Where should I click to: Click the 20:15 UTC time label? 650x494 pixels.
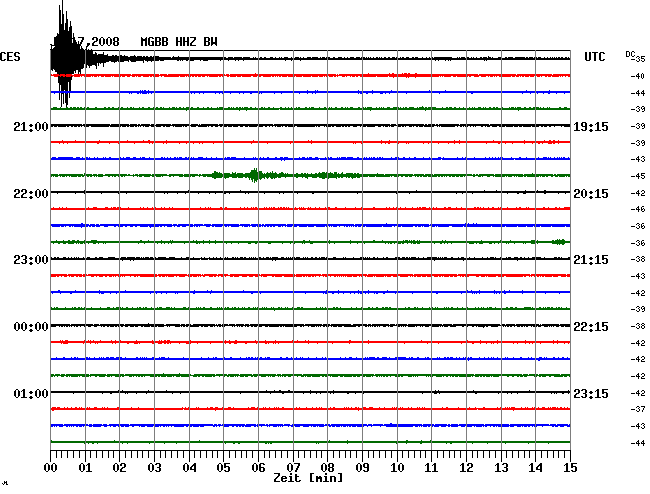point(591,194)
